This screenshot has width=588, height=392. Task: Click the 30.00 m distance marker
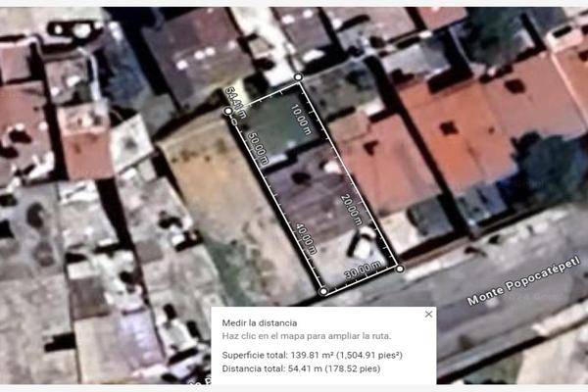tap(362, 266)
